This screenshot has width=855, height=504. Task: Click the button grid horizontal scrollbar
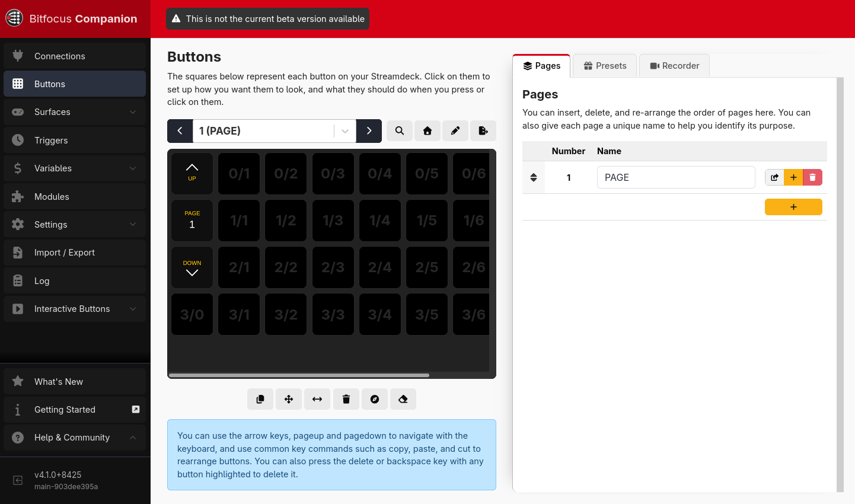click(x=299, y=375)
